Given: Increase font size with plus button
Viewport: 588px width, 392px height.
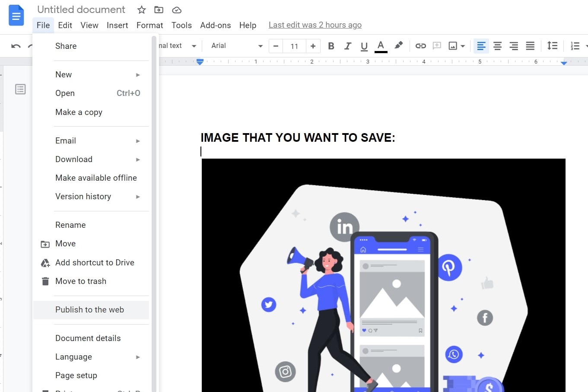Looking at the screenshot, I should click(313, 46).
